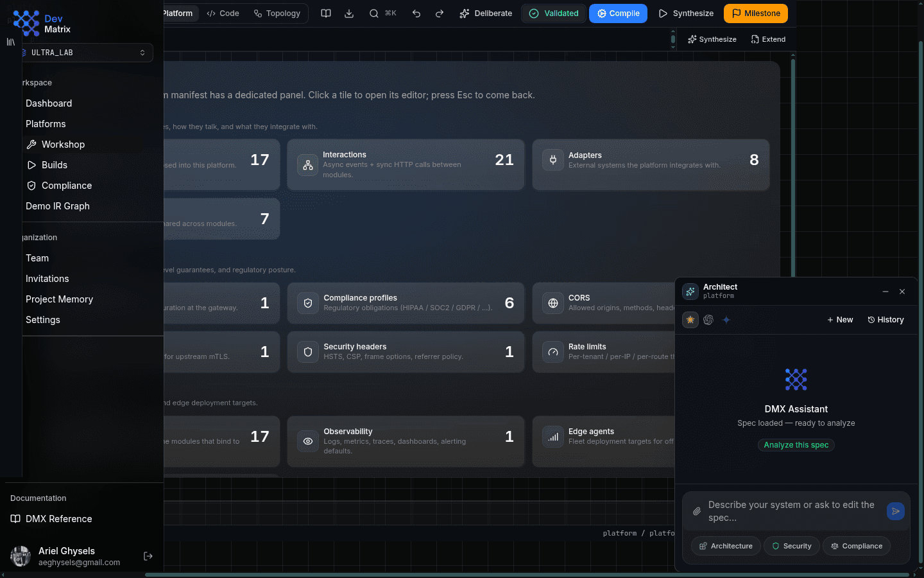Close the Architect panel

tap(902, 292)
